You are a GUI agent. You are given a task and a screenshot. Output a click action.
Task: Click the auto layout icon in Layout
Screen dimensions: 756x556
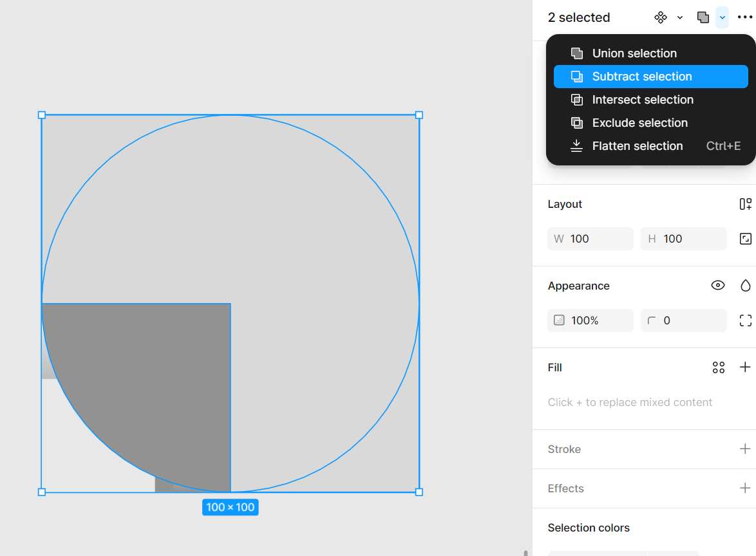click(745, 204)
